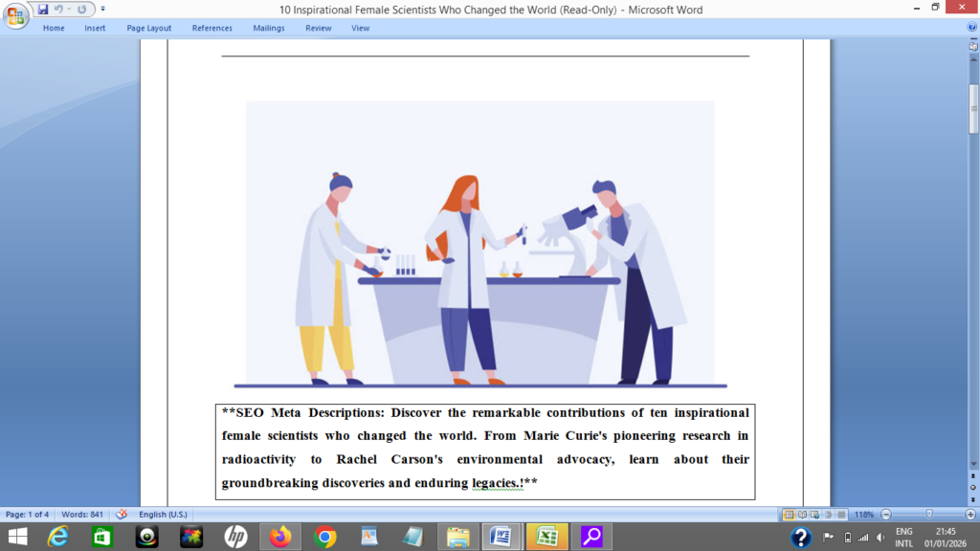
Task: Click the Words: 841 count button
Action: [x=83, y=515]
